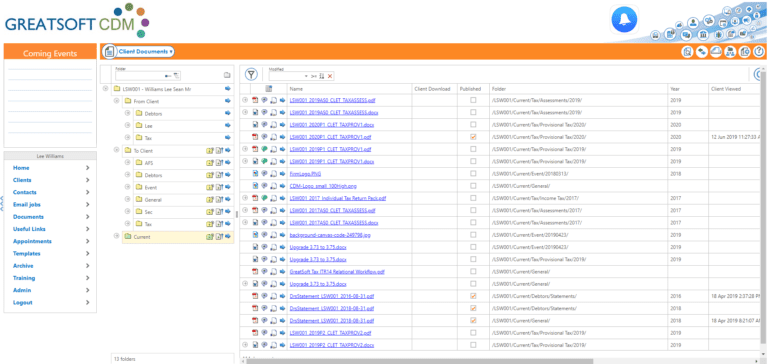Collapse the LSW001 root folder node

(105, 89)
